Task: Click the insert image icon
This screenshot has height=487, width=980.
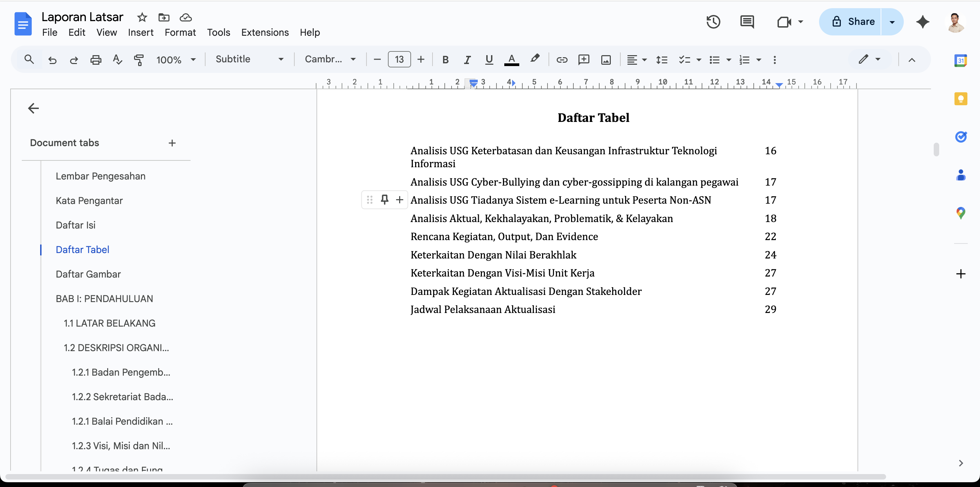Action: (606, 60)
